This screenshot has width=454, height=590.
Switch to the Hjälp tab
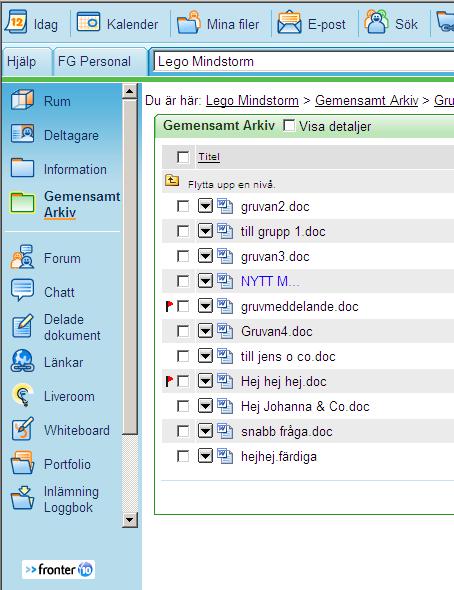26,62
